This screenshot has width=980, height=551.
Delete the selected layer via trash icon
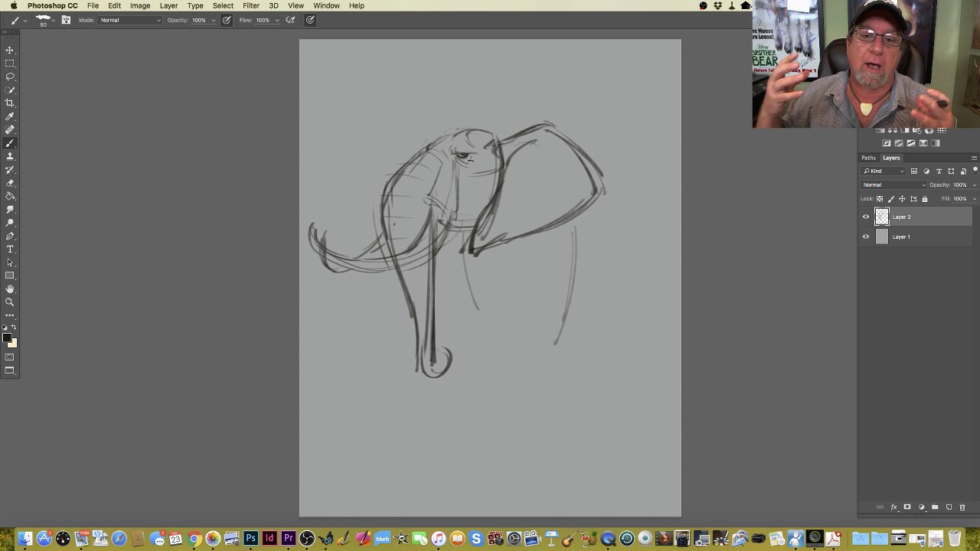click(962, 507)
